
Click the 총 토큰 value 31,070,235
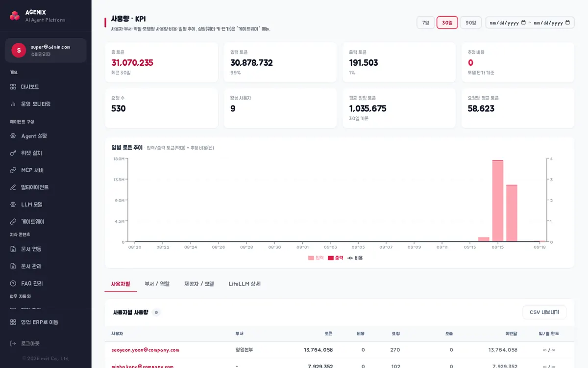pos(132,63)
